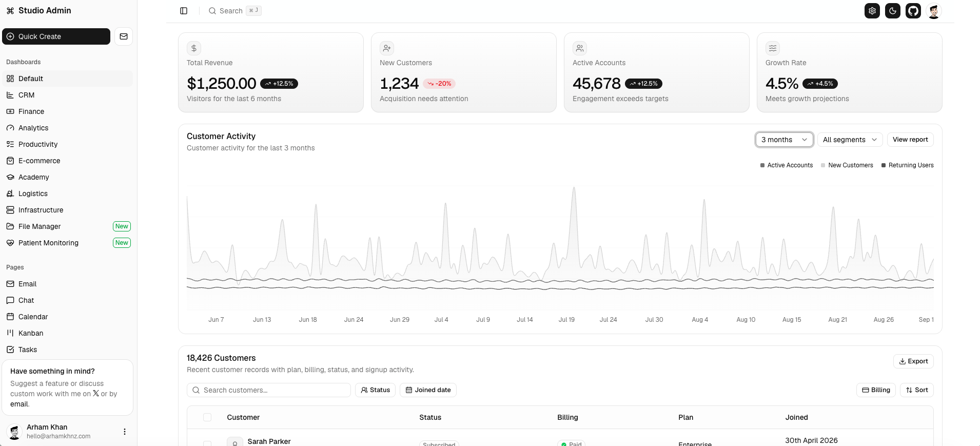The height and width of the screenshot is (446, 980).
Task: Click the Joined column header
Action: [x=796, y=417]
